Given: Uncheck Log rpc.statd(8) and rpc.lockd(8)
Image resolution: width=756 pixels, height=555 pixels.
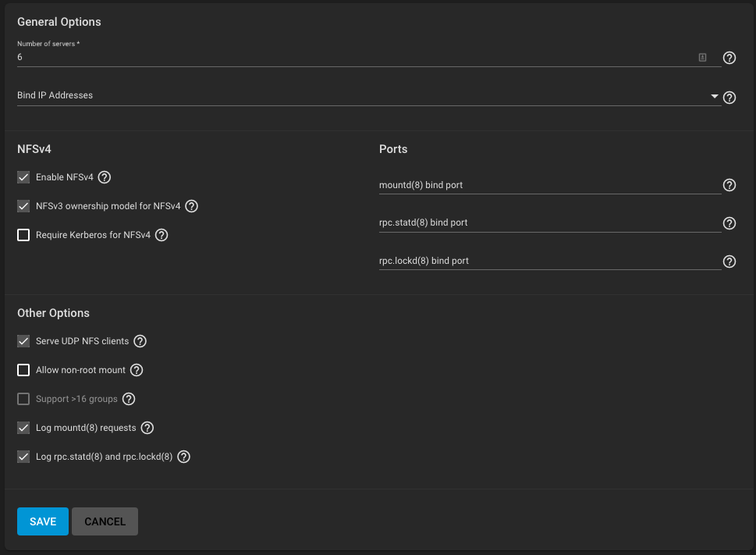Looking at the screenshot, I should (x=23, y=457).
